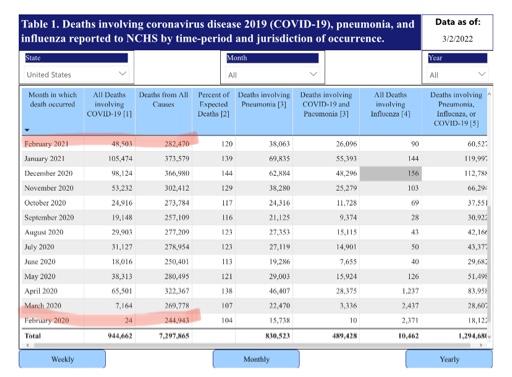Select the April 2020 row label
Viewport: 512px width, 377px height.
click(41, 291)
